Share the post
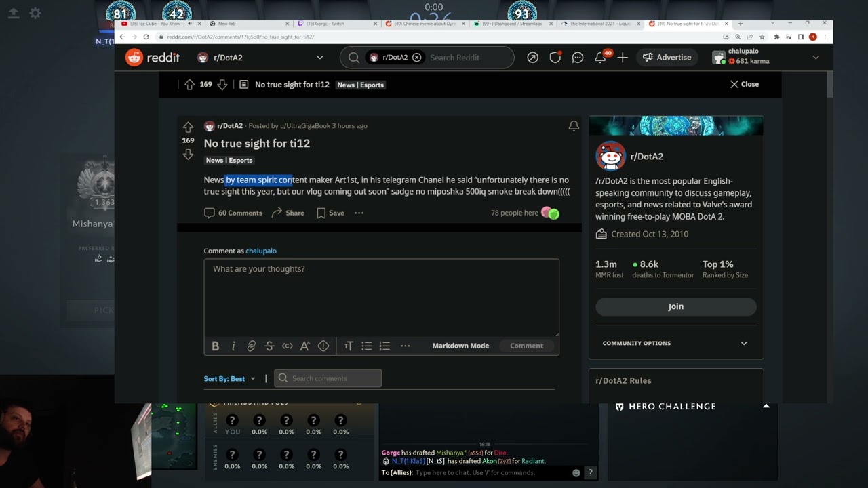Screen dimensions: 868x488 pos(288,213)
